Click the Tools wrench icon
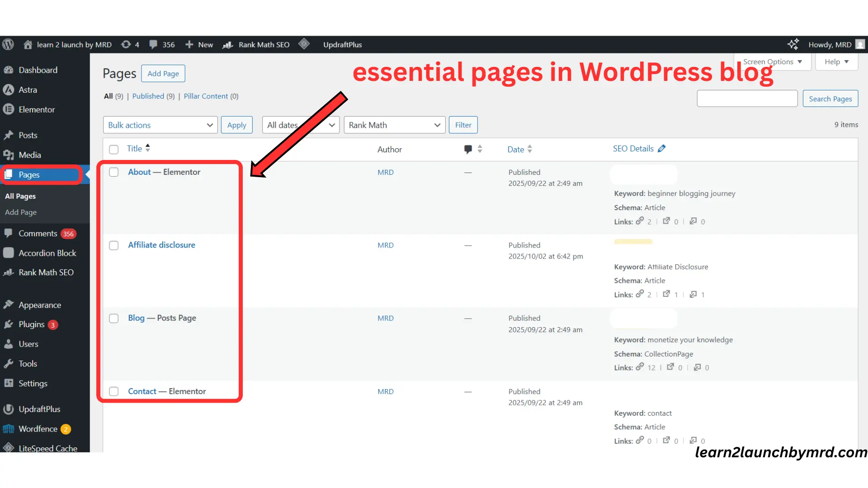The image size is (868, 488). [x=9, y=364]
